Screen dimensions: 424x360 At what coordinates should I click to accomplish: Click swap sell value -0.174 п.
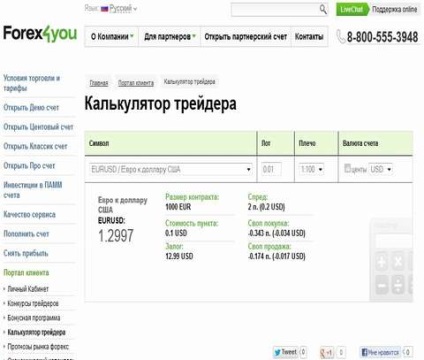click(276, 256)
